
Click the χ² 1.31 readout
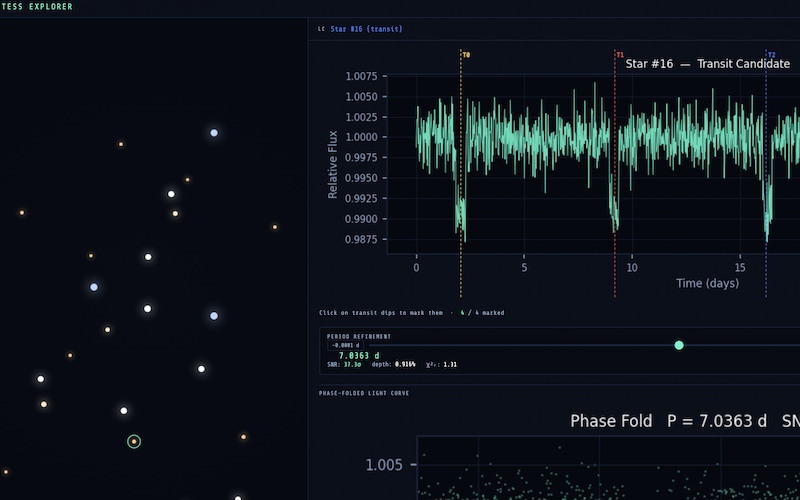[x=441, y=365]
